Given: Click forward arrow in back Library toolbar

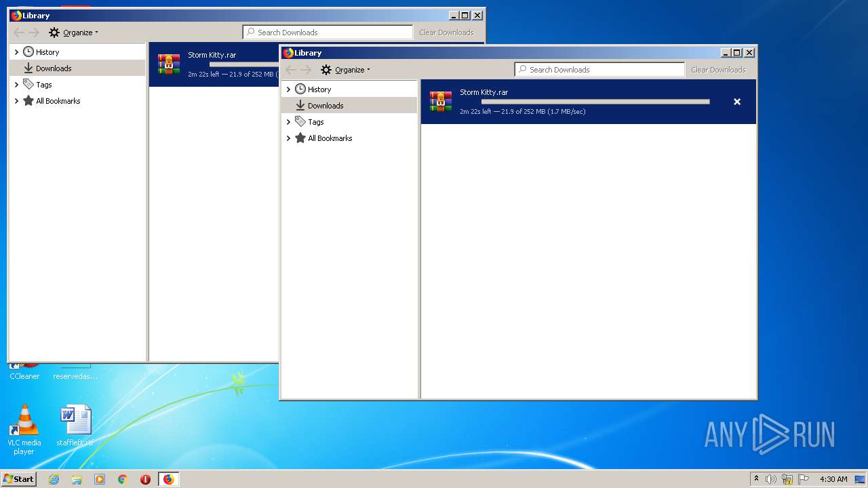Looking at the screenshot, I should point(35,33).
